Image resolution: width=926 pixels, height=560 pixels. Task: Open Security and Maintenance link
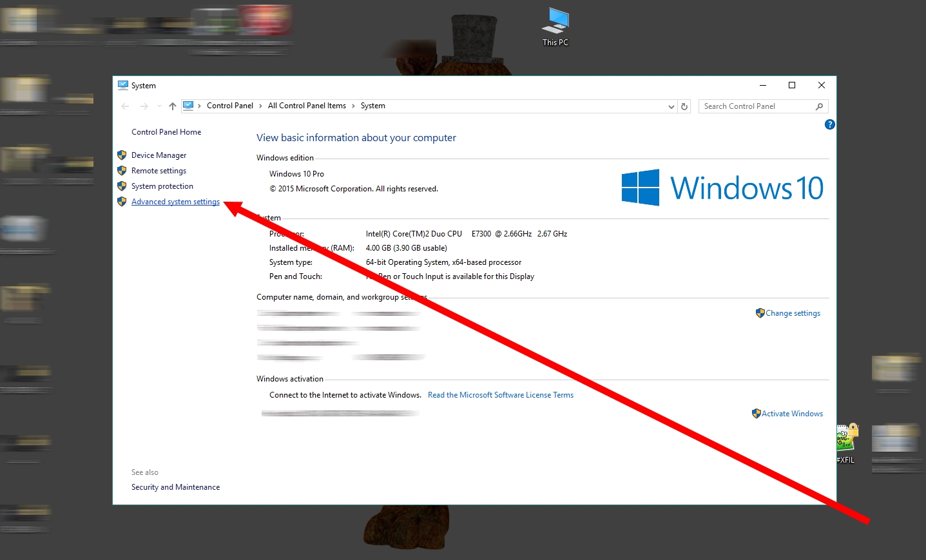(175, 487)
